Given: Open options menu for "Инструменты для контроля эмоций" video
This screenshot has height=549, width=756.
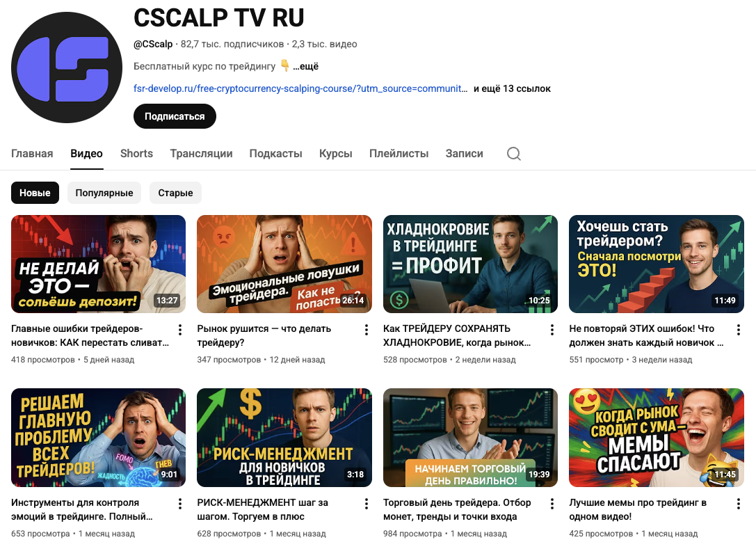Looking at the screenshot, I should (180, 504).
